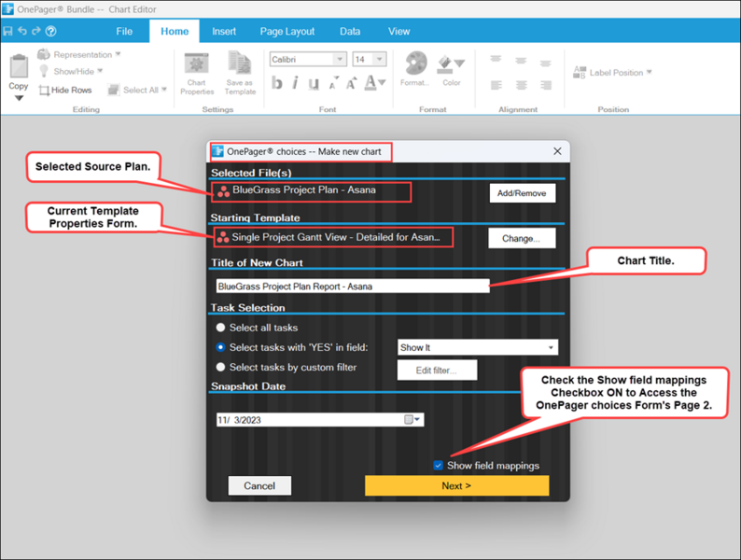Click the Title of New Chart field
The height and width of the screenshot is (560, 741).
353,287
